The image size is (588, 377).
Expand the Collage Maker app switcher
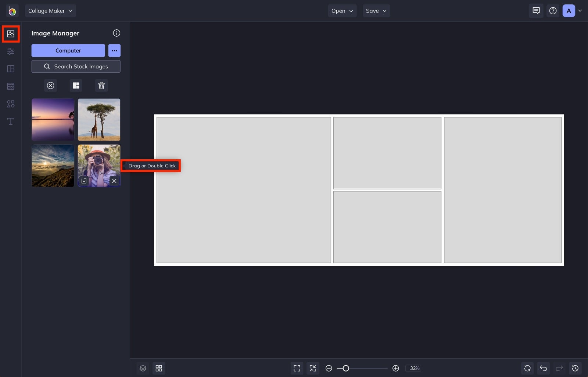pyautogui.click(x=50, y=11)
